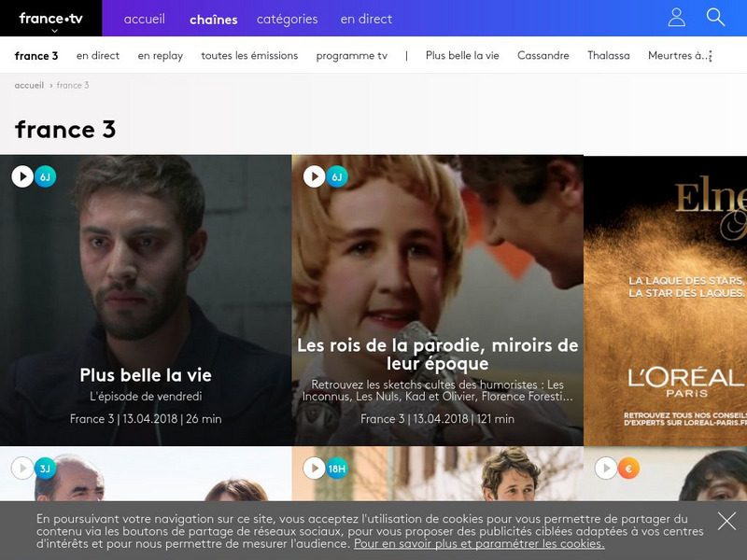Screen dimensions: 747x560
Task: Open search with the magnifier icon
Action: (715, 17)
